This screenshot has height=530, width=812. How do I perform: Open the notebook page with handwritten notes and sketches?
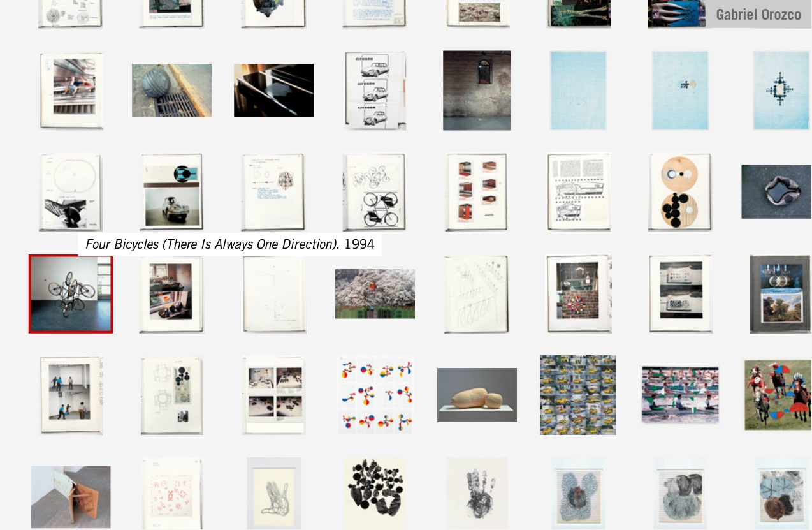click(x=273, y=191)
